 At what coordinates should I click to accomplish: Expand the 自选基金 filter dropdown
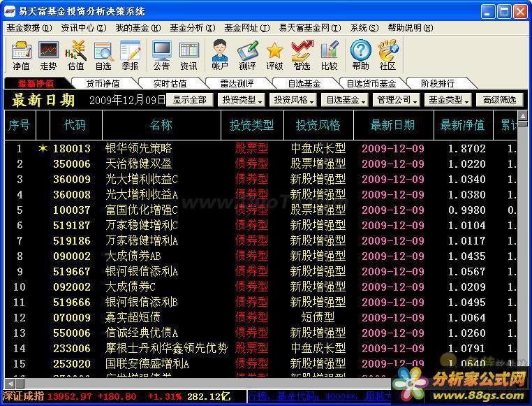coord(345,100)
